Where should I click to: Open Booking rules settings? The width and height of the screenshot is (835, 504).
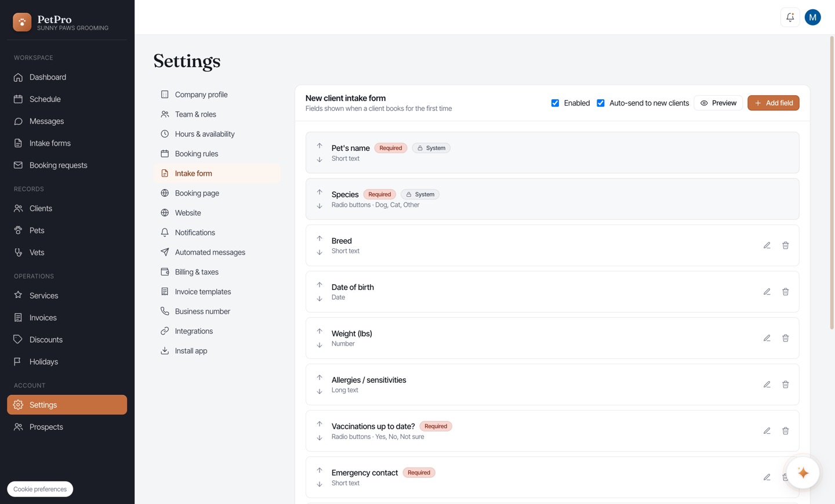click(x=217, y=154)
